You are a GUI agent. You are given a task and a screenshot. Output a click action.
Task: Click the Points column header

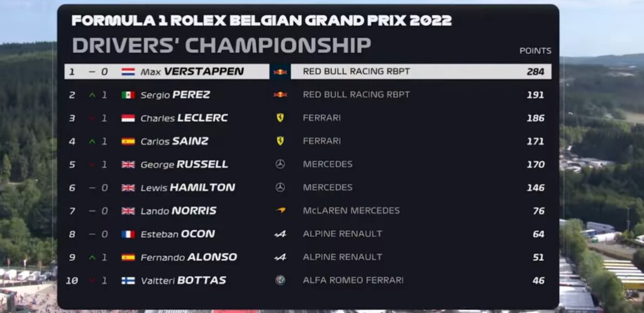coord(535,51)
